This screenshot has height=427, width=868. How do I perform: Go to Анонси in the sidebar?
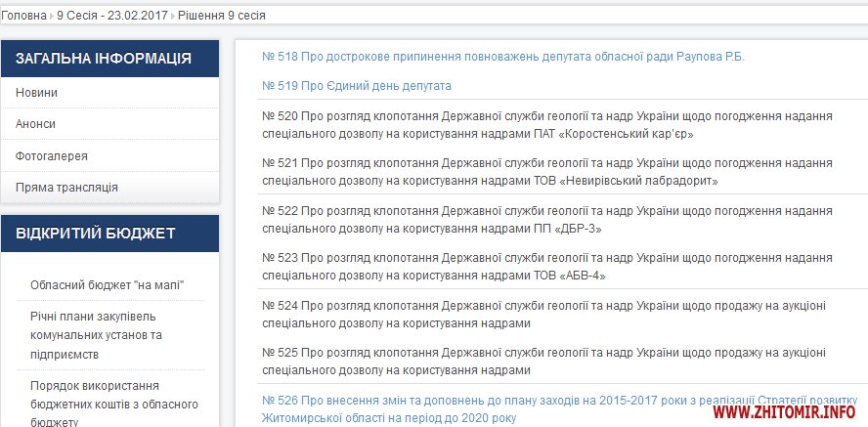(35, 124)
